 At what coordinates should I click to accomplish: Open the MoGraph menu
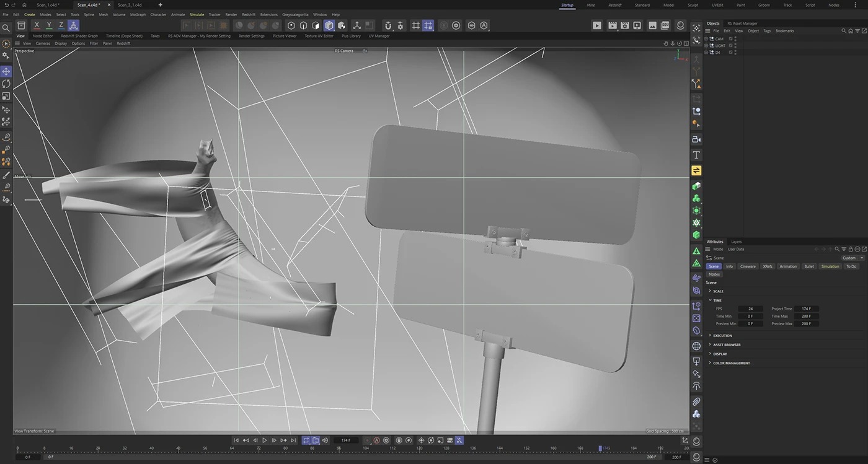click(x=138, y=14)
